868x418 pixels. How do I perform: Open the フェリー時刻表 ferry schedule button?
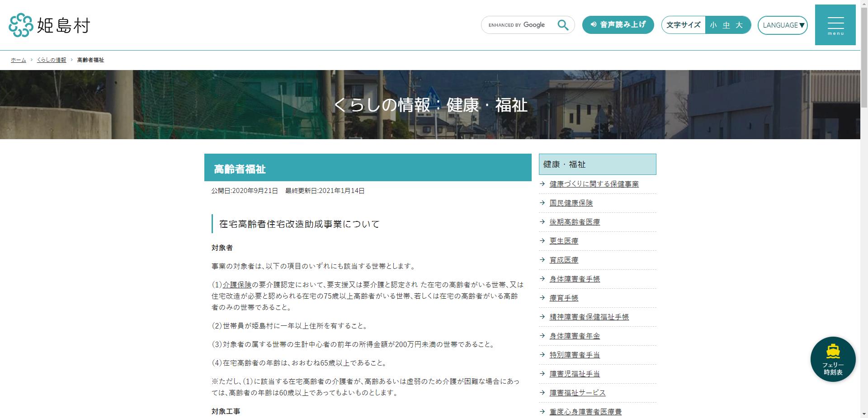[832, 359]
